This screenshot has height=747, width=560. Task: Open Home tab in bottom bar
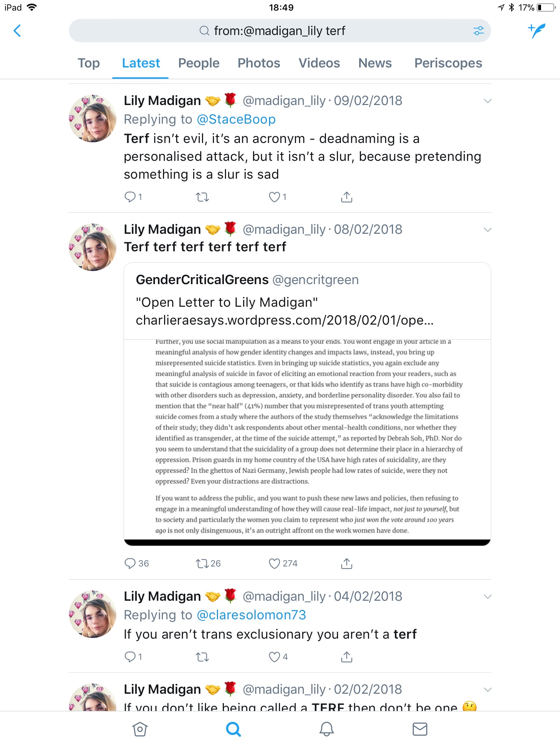point(140,729)
